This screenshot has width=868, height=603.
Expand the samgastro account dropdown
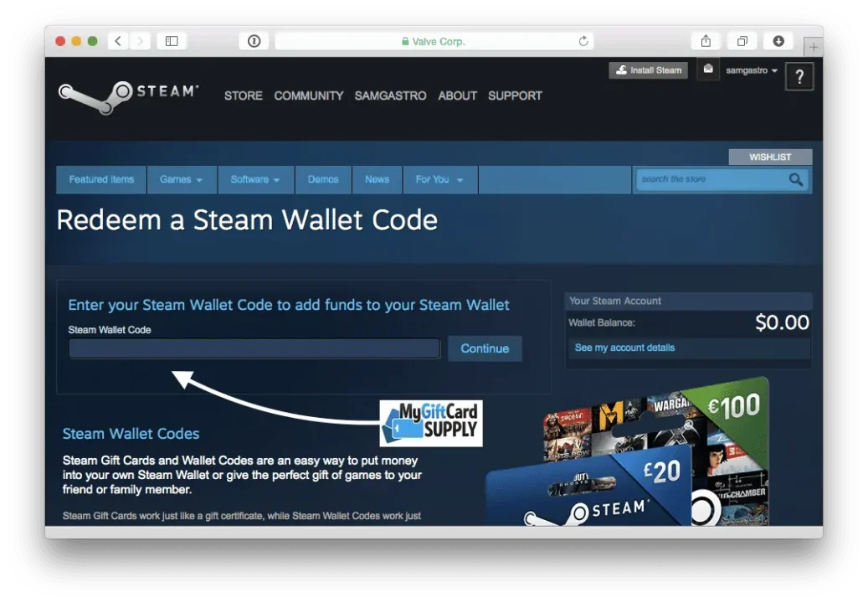(752, 70)
